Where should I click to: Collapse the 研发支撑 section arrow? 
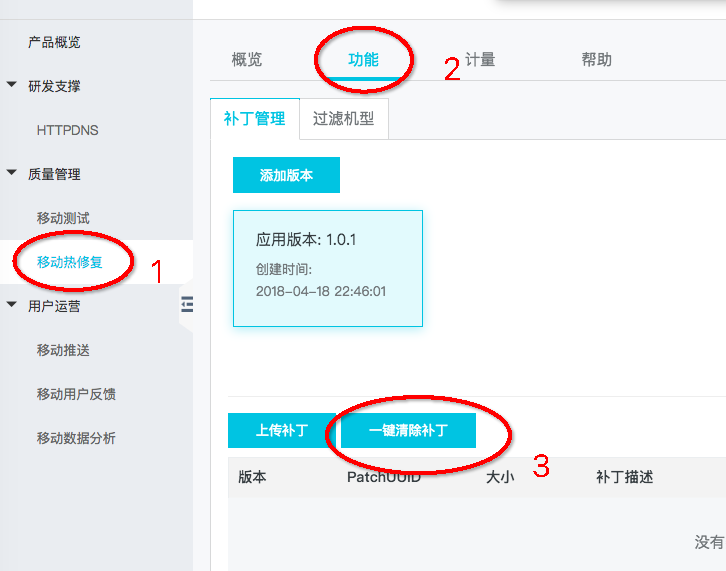pyautogui.click(x=12, y=86)
